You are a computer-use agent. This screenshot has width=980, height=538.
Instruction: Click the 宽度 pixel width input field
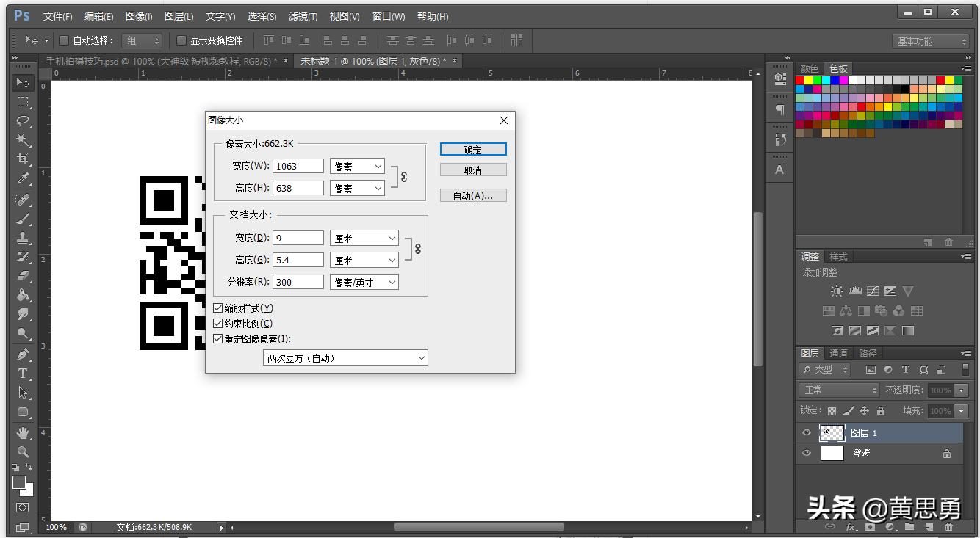point(298,166)
